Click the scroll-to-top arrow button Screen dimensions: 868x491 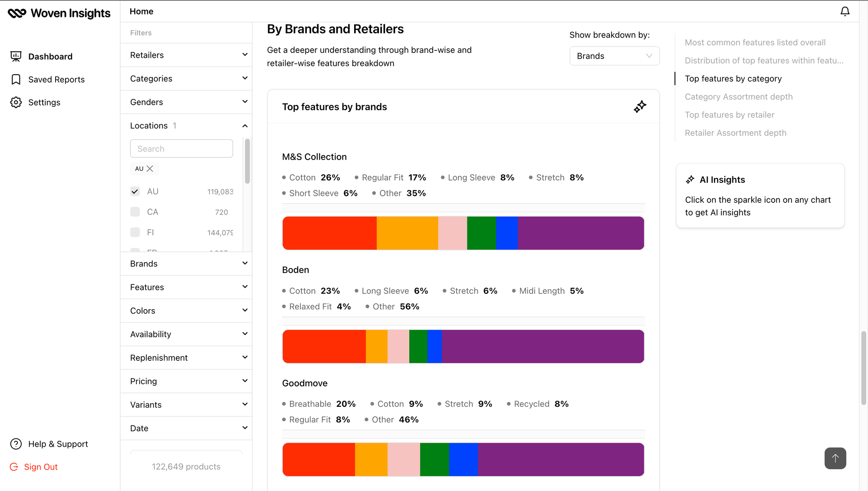835,458
